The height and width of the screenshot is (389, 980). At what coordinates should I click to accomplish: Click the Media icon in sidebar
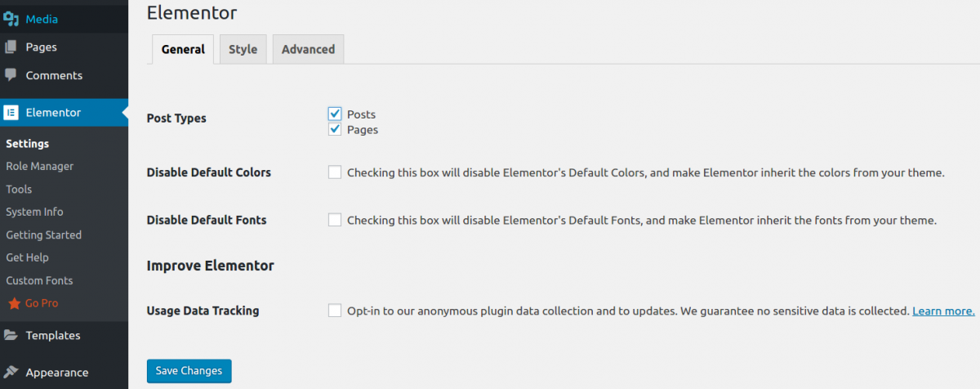(11, 19)
